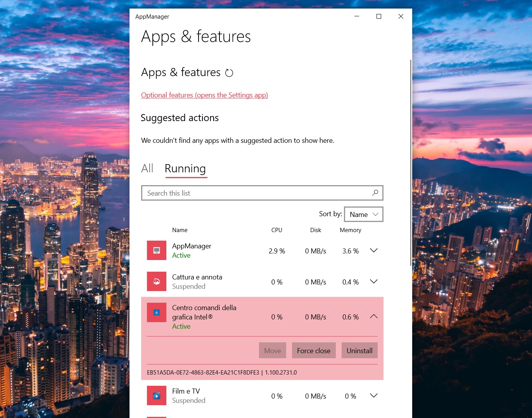Switch to the All tab
Image resolution: width=532 pixels, height=418 pixels.
click(x=147, y=168)
